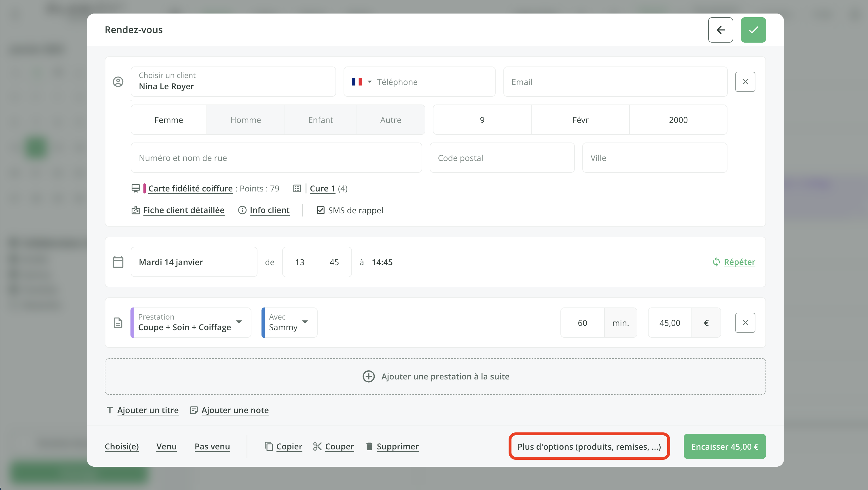
Task: Mark appointment status as Pas venu
Action: (x=212, y=446)
